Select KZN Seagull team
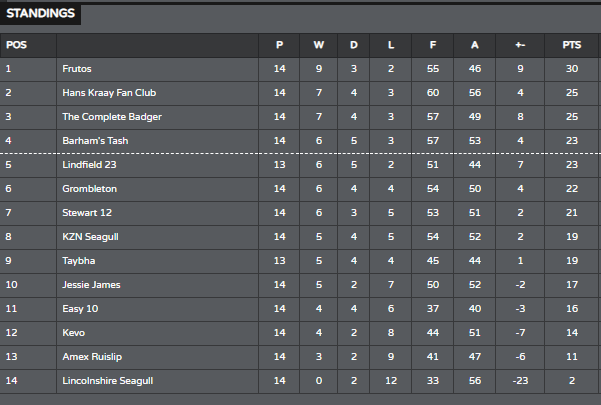The width and height of the screenshot is (601, 405). pyautogui.click(x=90, y=237)
